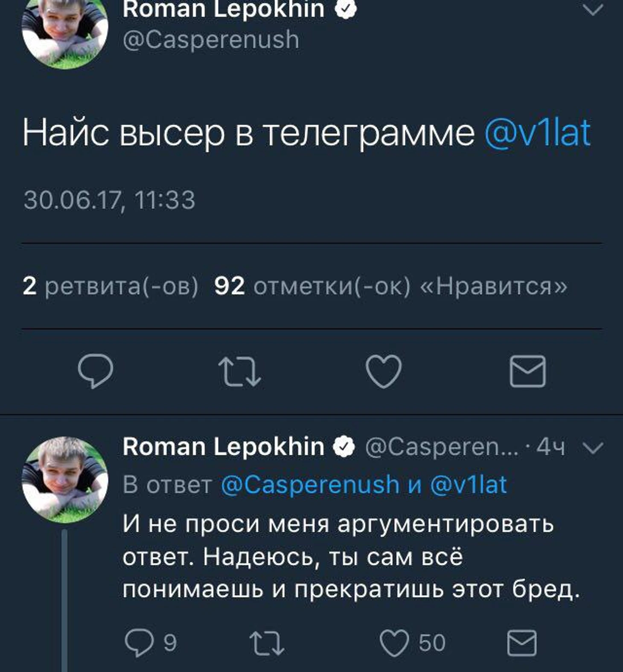Like the reply tweet with 50 likes
This screenshot has width=623, height=672.
[394, 643]
